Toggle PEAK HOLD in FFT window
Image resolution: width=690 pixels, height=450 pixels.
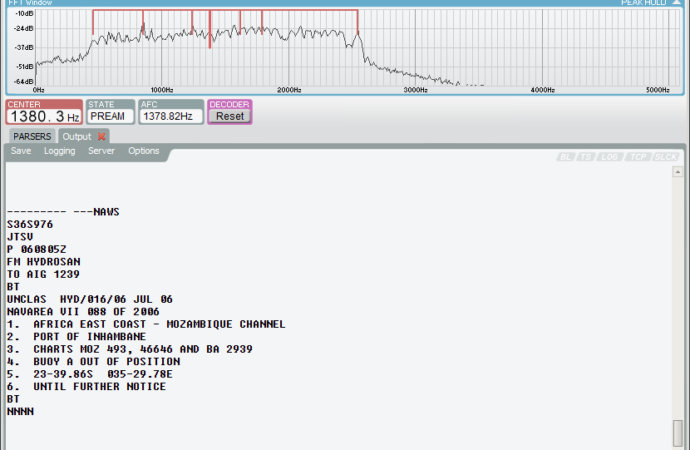(x=643, y=3)
